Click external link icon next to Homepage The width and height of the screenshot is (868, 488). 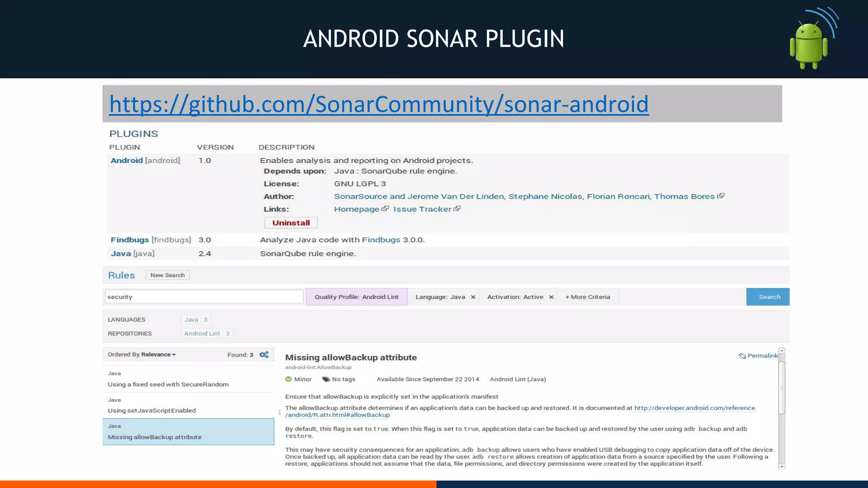click(x=385, y=209)
